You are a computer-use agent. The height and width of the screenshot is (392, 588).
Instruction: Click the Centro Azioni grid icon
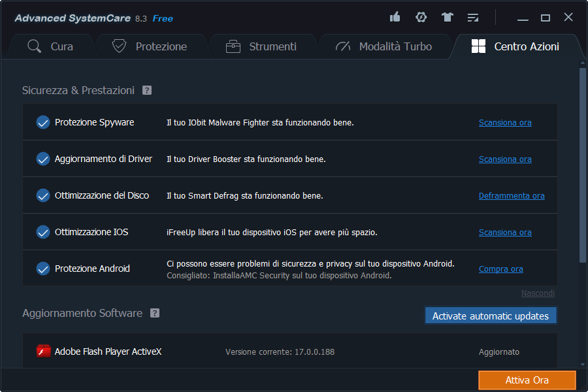click(x=478, y=46)
